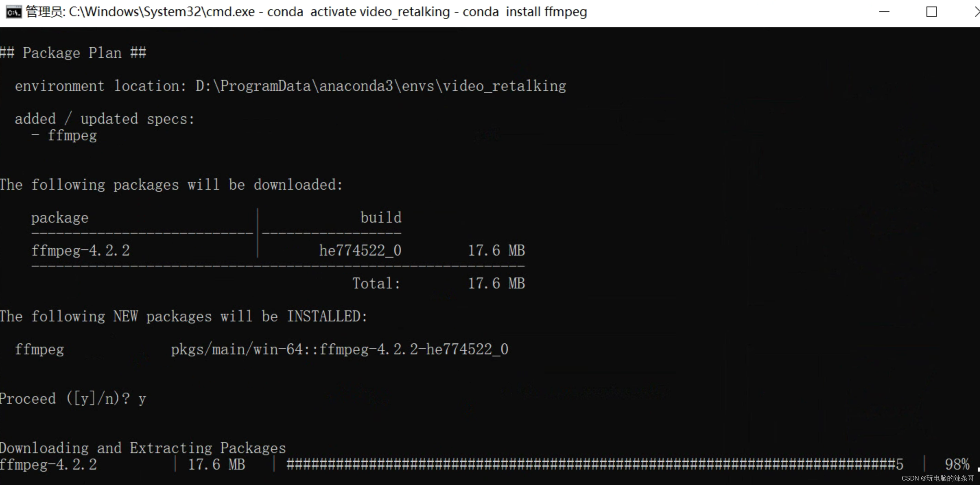Click the total '17.6 MB' value

point(496,283)
